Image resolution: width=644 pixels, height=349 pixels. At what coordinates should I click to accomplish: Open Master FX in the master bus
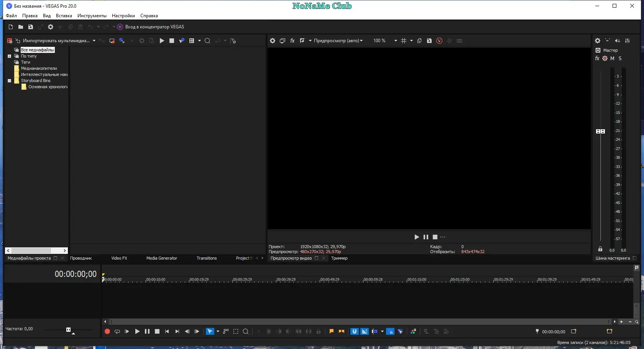[x=597, y=58]
